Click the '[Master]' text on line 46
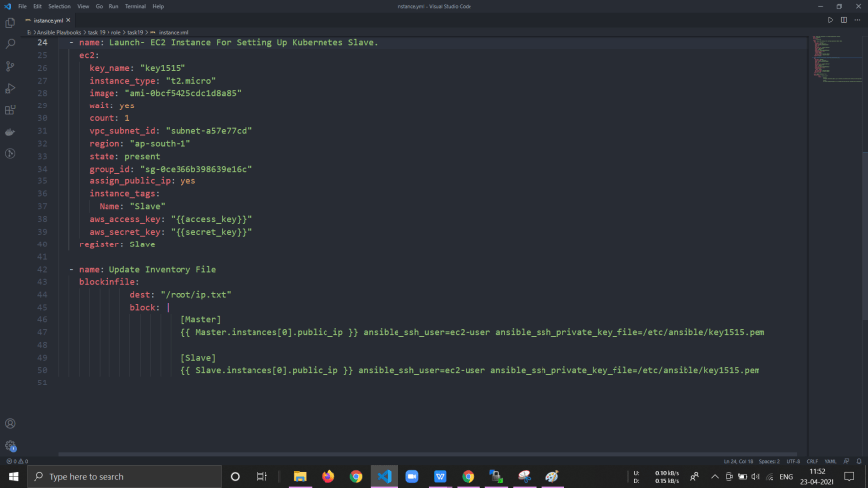Viewport: 868px width, 488px height. coord(200,319)
